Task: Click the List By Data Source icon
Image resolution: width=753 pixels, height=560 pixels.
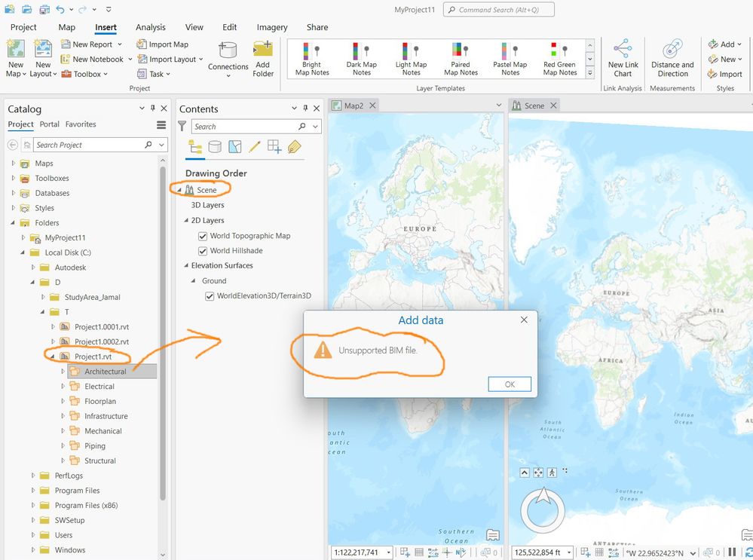Action: [x=215, y=146]
